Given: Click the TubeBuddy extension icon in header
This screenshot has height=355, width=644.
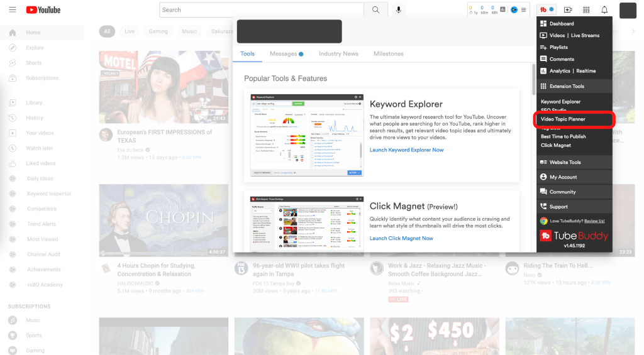Looking at the screenshot, I should [x=547, y=10].
